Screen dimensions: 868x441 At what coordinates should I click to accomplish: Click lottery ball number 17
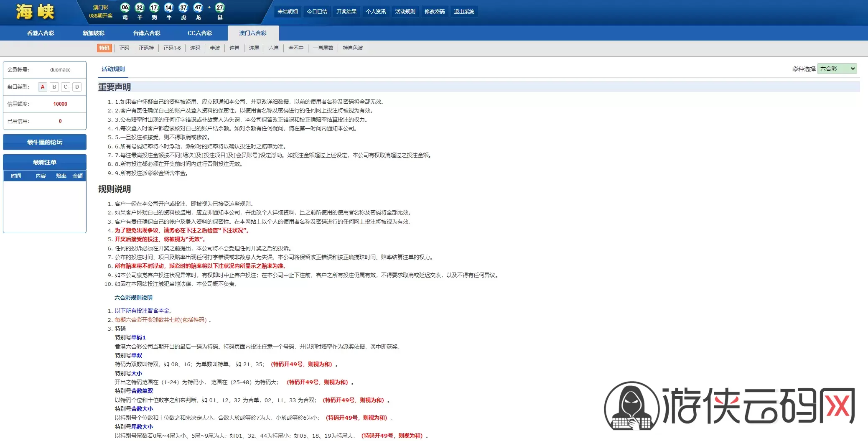click(x=154, y=8)
